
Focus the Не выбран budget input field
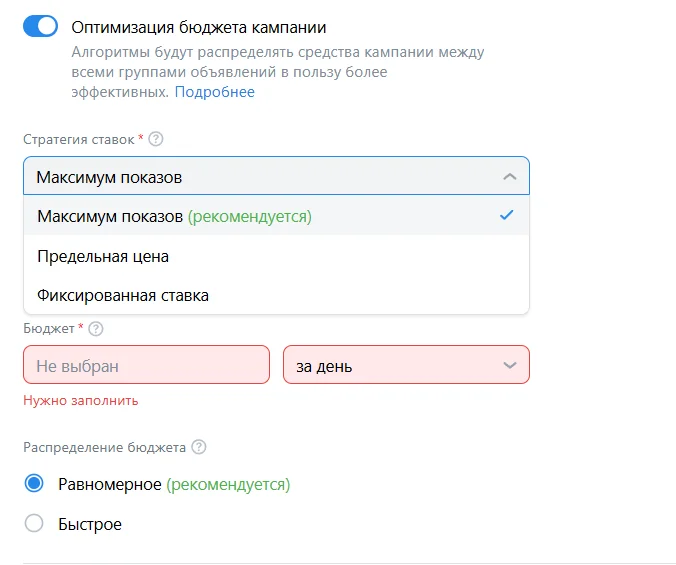click(146, 366)
